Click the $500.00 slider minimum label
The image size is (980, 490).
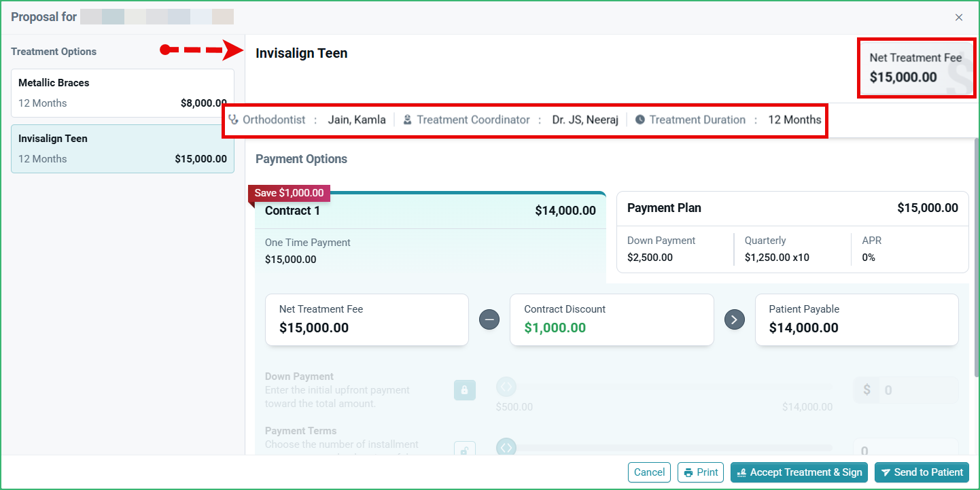pyautogui.click(x=514, y=407)
